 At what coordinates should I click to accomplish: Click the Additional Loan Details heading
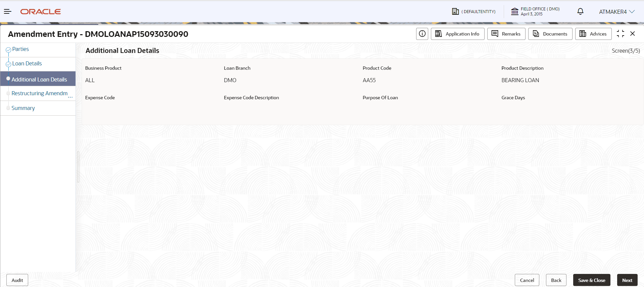click(122, 51)
